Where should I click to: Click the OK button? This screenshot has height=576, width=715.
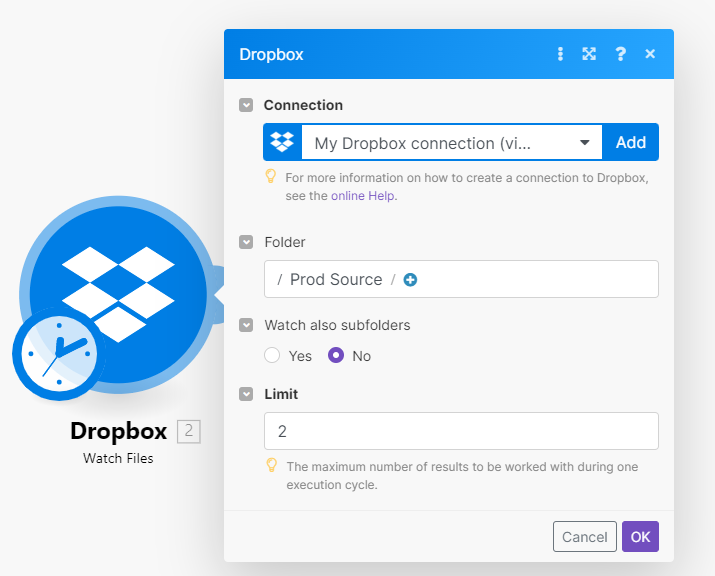[640, 537]
